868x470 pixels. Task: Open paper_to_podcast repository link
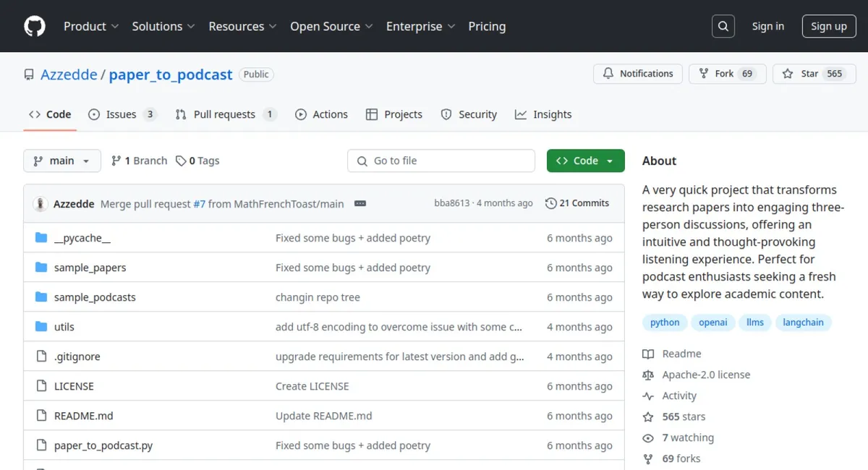(x=171, y=74)
